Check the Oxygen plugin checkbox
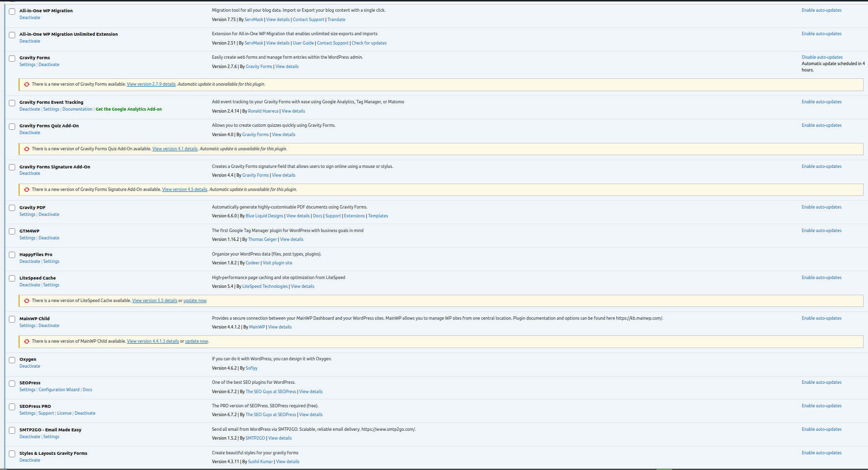 (12, 360)
